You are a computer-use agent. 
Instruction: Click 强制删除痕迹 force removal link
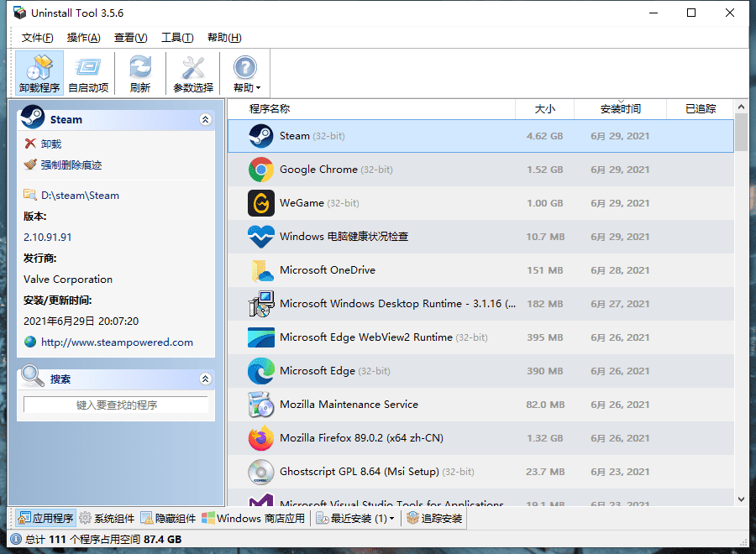(71, 165)
